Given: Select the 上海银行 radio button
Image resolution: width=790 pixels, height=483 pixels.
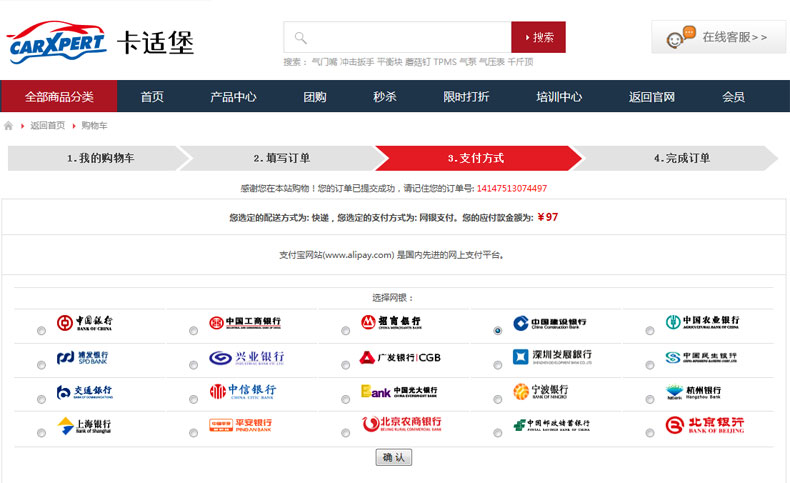Looking at the screenshot, I should pos(41,433).
